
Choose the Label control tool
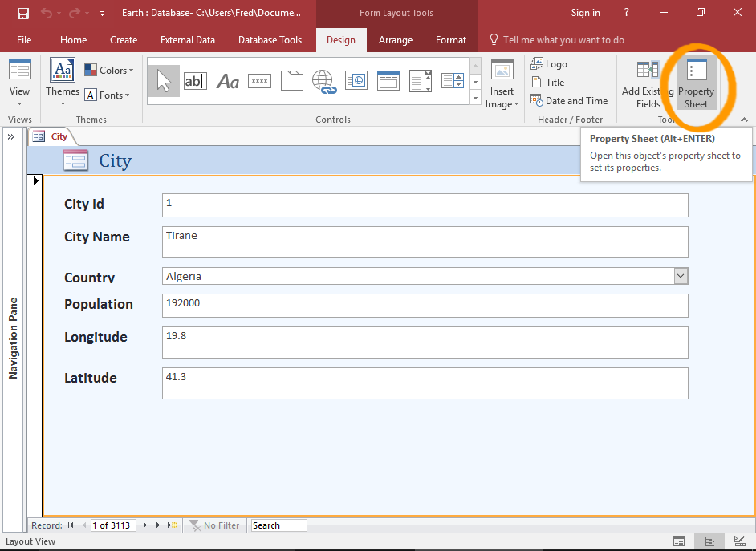(x=228, y=81)
